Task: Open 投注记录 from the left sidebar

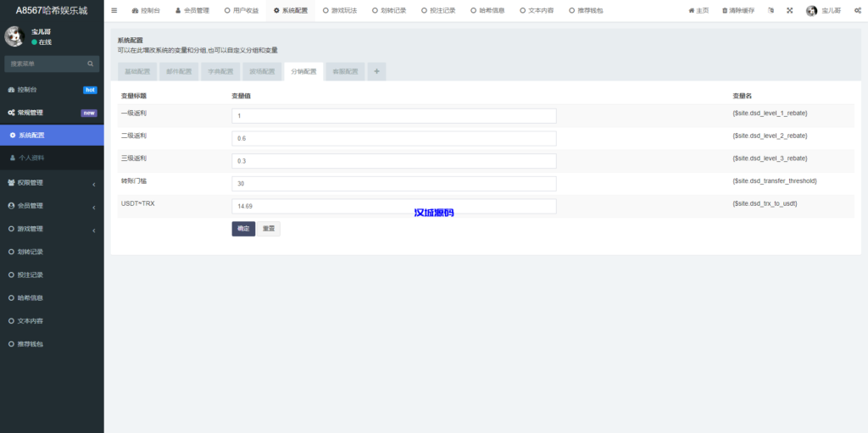Action: coord(52,275)
